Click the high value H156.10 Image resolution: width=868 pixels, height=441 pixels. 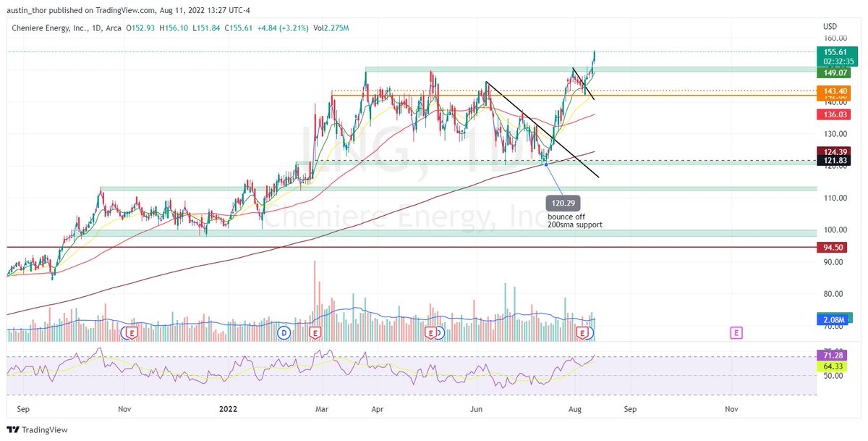(174, 28)
